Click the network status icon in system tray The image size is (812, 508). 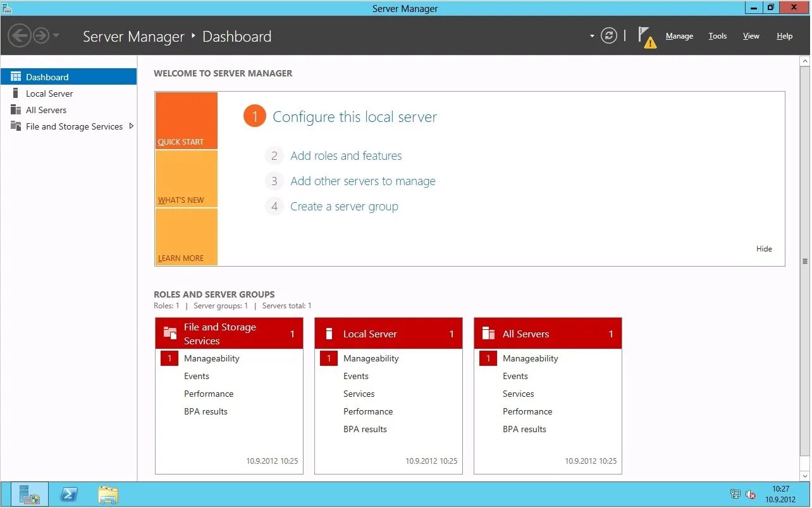tap(735, 495)
